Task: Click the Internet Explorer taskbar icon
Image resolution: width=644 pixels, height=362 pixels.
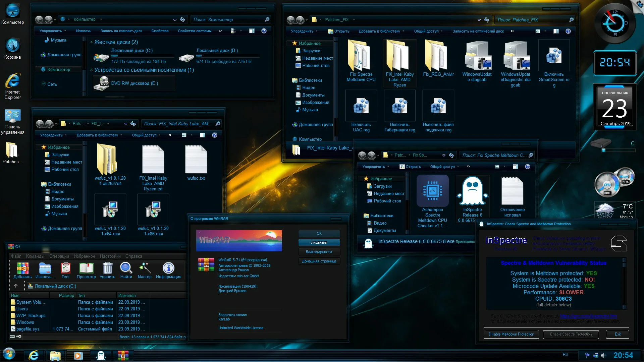Action: pyautogui.click(x=34, y=355)
